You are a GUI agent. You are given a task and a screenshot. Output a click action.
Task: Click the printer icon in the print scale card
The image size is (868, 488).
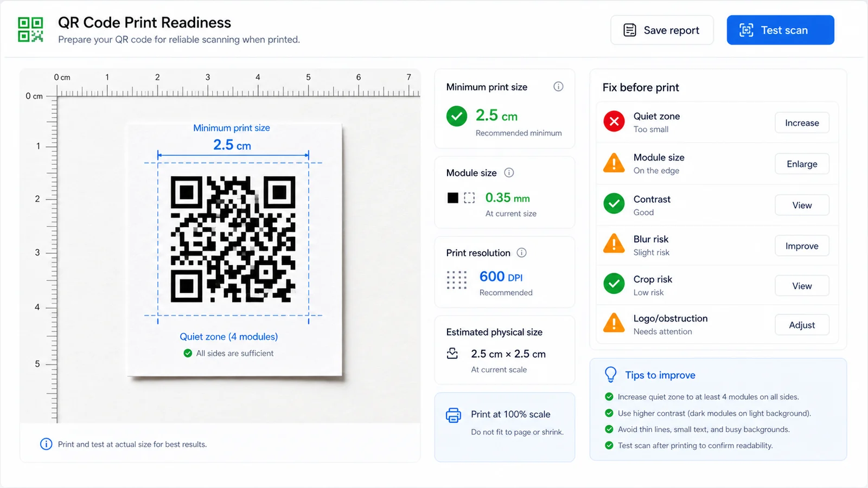454,415
